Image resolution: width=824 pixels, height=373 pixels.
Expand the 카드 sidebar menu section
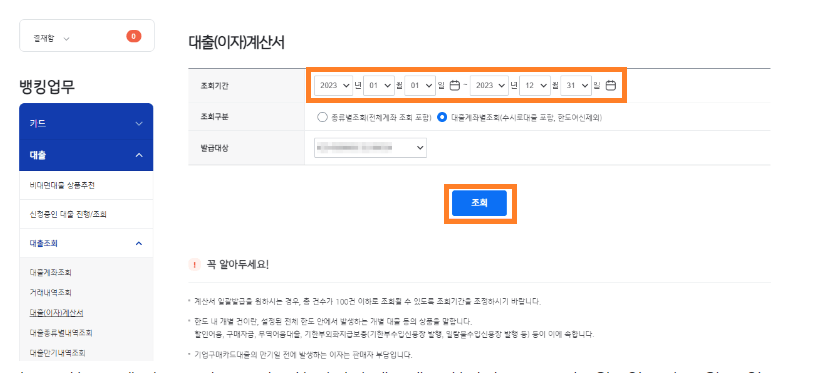pos(86,123)
